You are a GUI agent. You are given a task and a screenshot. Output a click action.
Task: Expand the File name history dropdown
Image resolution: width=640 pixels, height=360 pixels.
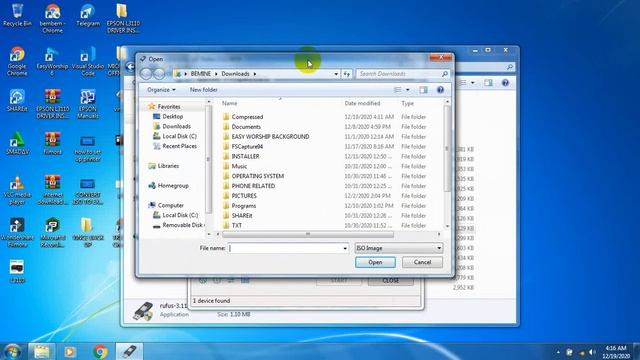point(345,248)
